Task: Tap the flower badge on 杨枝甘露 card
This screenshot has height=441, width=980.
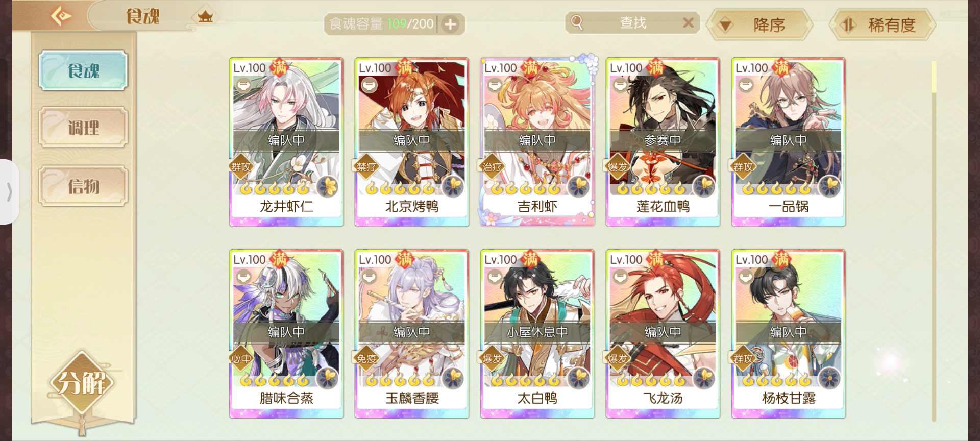Action: click(830, 378)
